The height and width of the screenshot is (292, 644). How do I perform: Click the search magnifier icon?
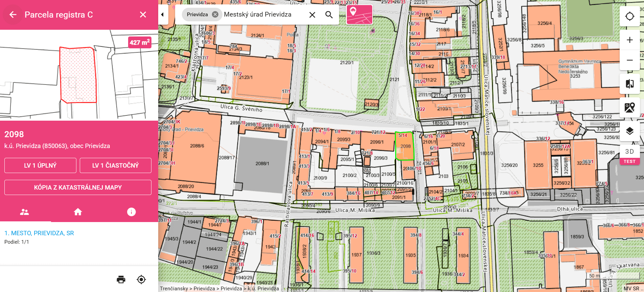329,15
